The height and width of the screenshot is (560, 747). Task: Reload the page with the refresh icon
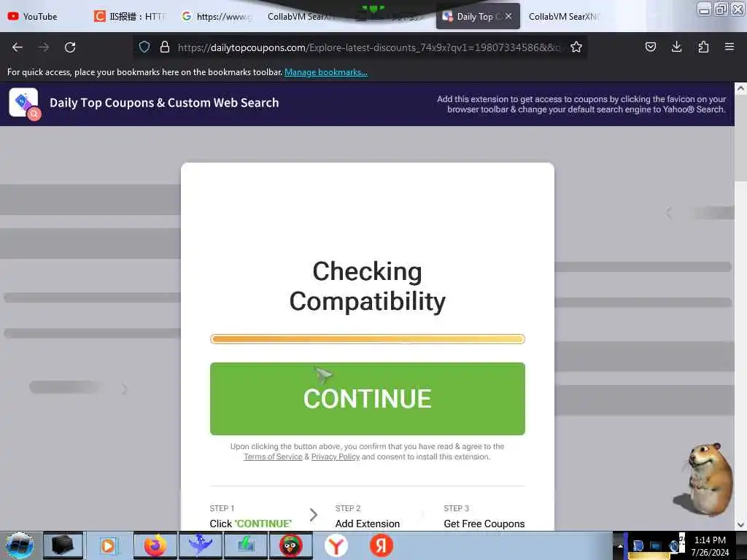click(70, 47)
